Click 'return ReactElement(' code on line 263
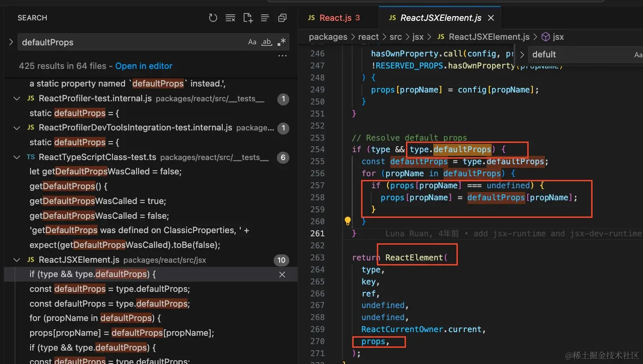643x364 pixels. 400,258
